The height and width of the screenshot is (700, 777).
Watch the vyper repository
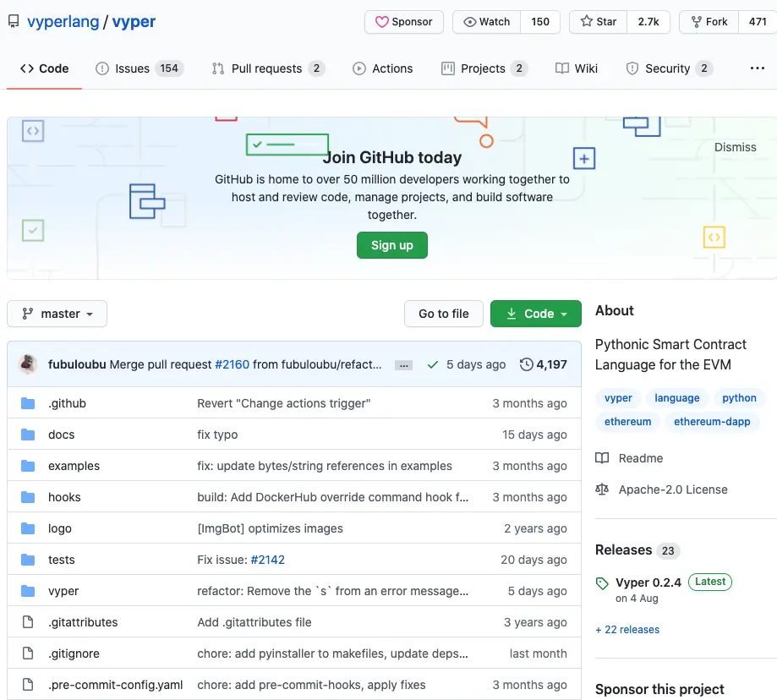[x=487, y=22]
